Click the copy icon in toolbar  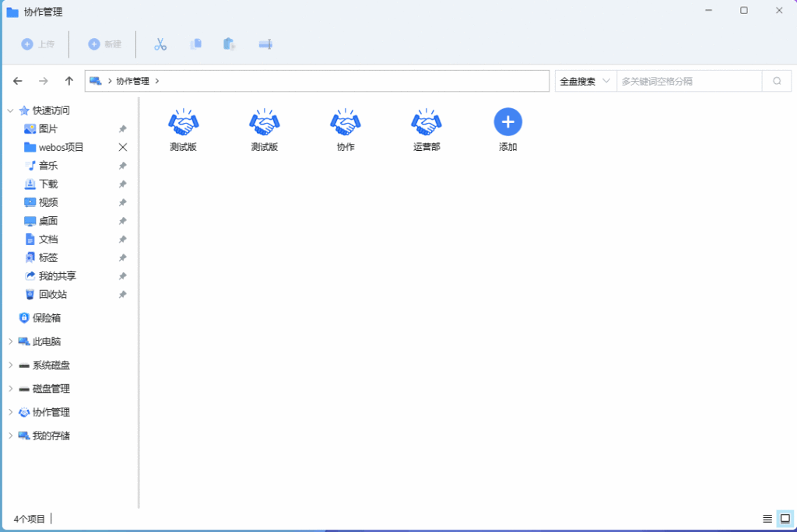(x=196, y=44)
